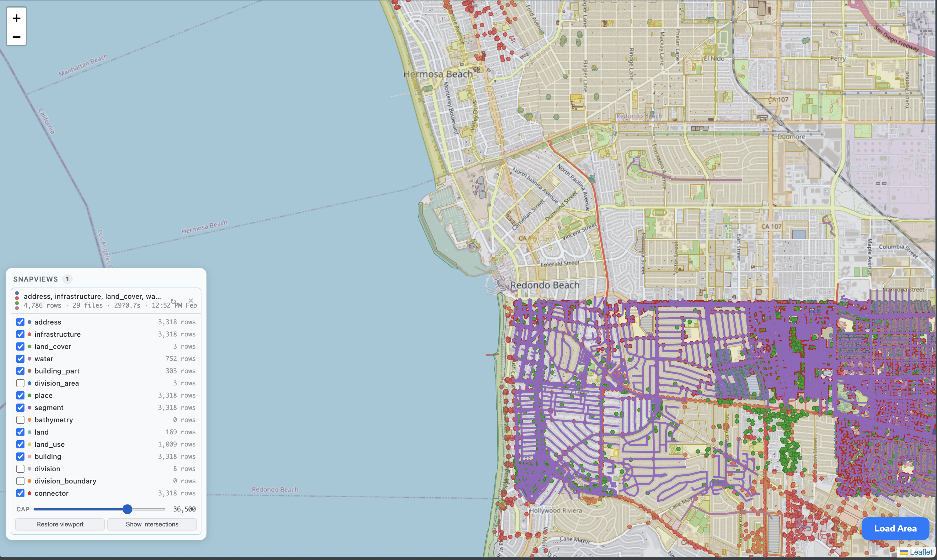Click the Show intersections button
The height and width of the screenshot is (560, 937).
coord(152,524)
